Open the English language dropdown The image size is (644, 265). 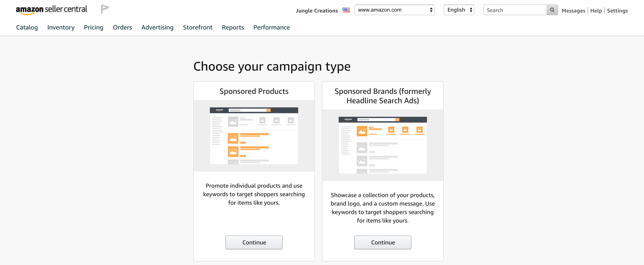pyautogui.click(x=459, y=10)
